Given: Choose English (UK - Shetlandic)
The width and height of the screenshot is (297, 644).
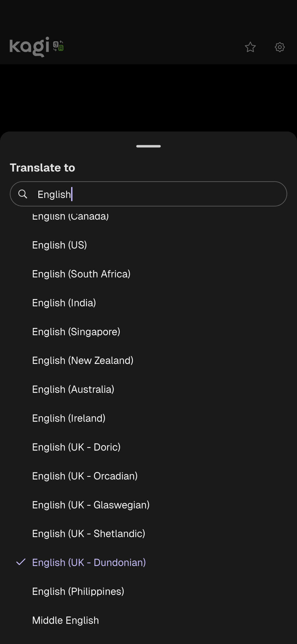Looking at the screenshot, I should [x=88, y=534].
